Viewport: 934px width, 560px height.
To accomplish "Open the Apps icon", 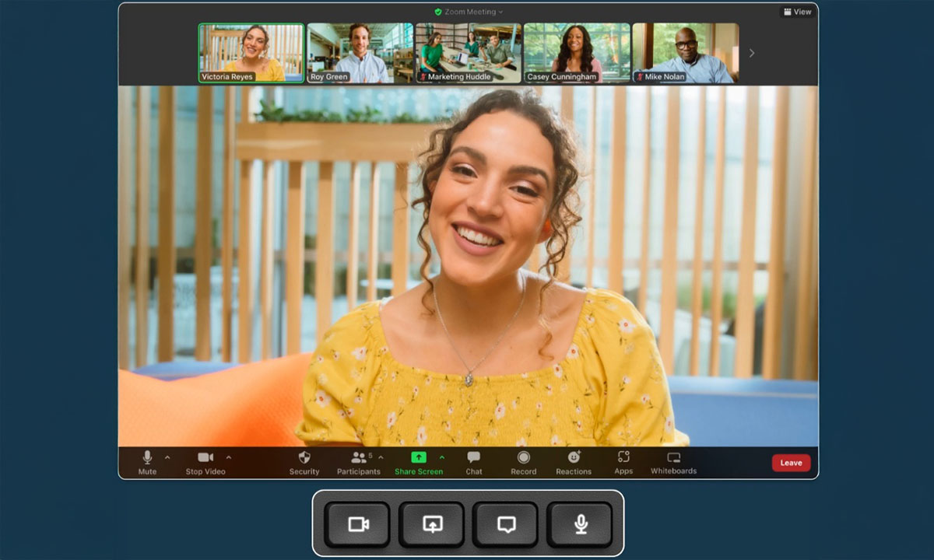I will 623,458.
